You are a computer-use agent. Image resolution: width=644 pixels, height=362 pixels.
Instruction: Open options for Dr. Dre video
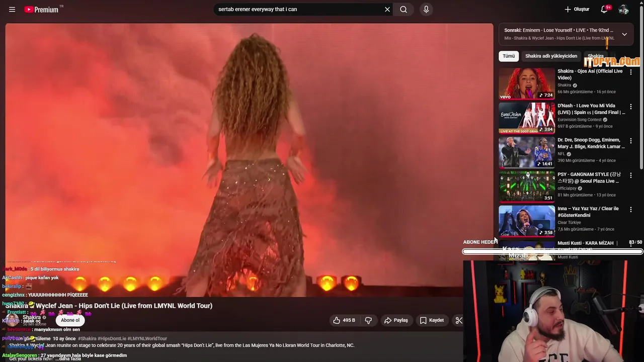tap(631, 141)
